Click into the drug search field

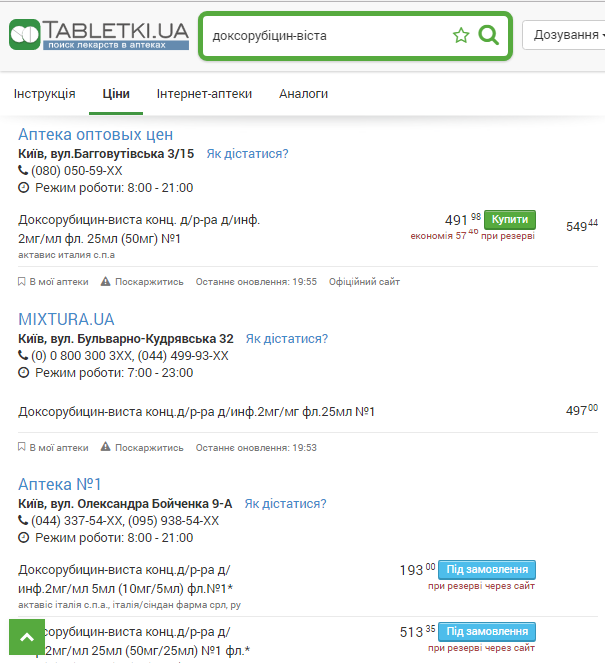[x=325, y=35]
